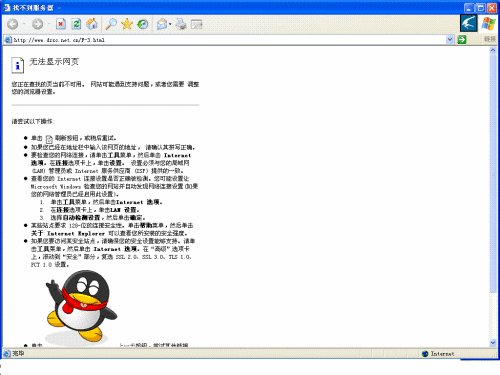Click the Internet zone globe in status bar
The image size is (500, 375).
click(425, 354)
